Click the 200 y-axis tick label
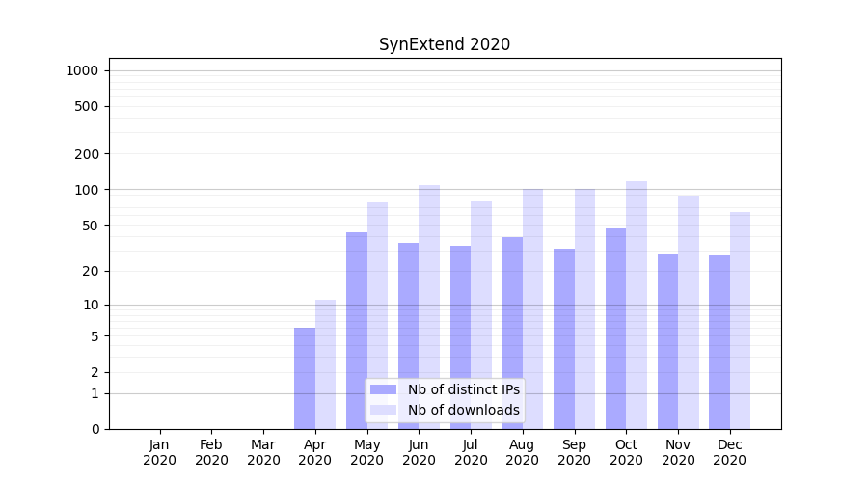Image resolution: width=868 pixels, height=482 pixels. pos(87,154)
